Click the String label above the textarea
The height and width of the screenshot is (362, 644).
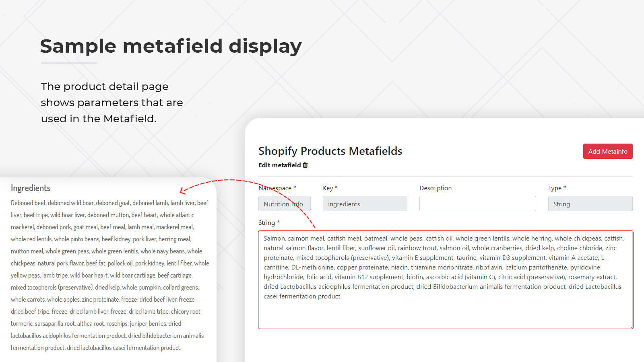point(266,223)
